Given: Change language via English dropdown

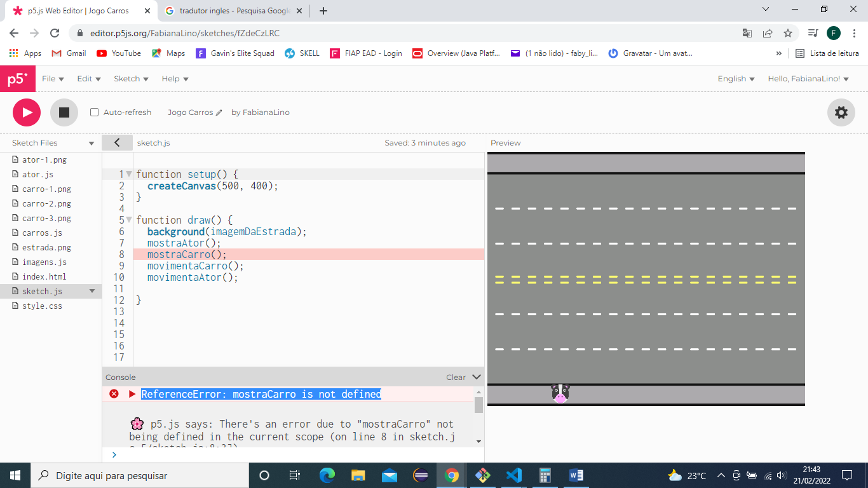Looking at the screenshot, I should pos(736,79).
